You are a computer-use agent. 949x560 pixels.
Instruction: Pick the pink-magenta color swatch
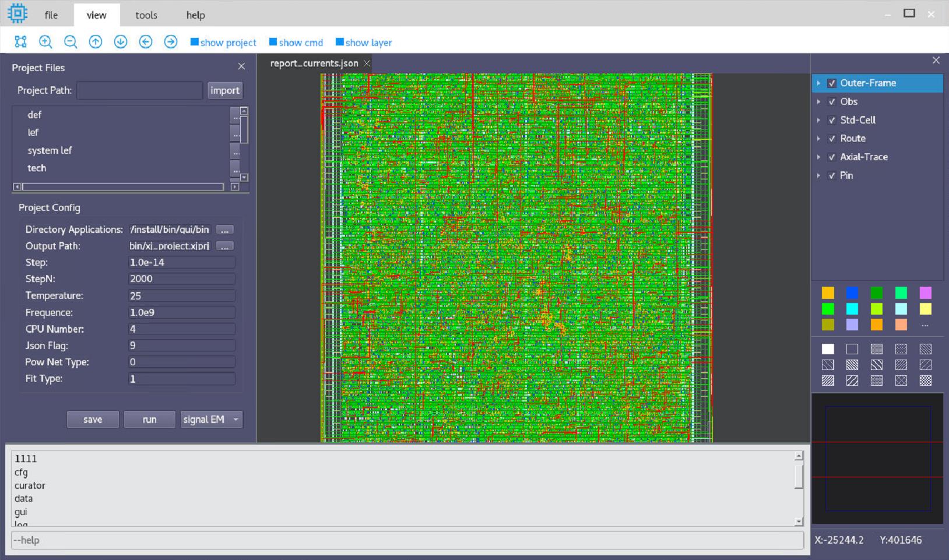point(925,293)
